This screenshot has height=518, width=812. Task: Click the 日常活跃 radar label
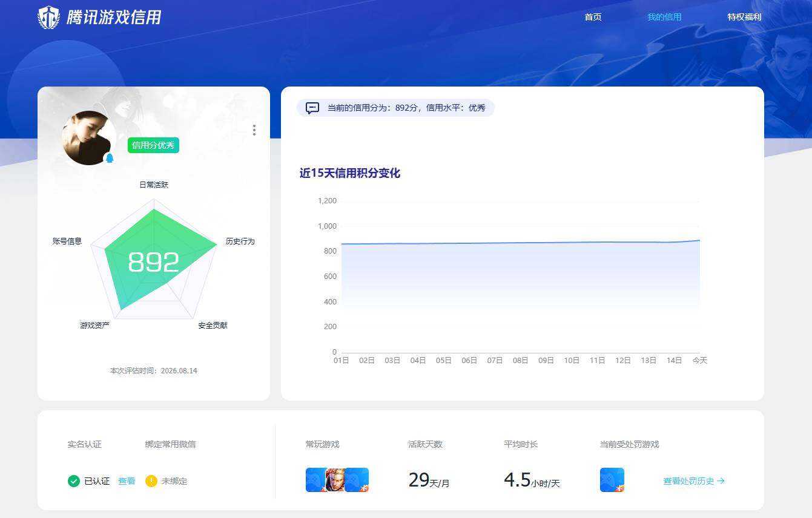click(x=154, y=185)
